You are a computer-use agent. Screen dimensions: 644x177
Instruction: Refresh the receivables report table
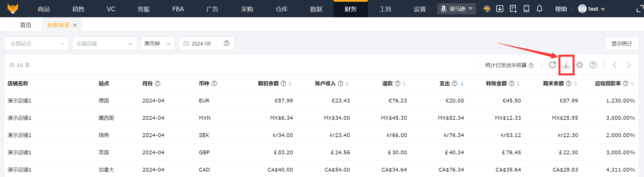tap(552, 65)
